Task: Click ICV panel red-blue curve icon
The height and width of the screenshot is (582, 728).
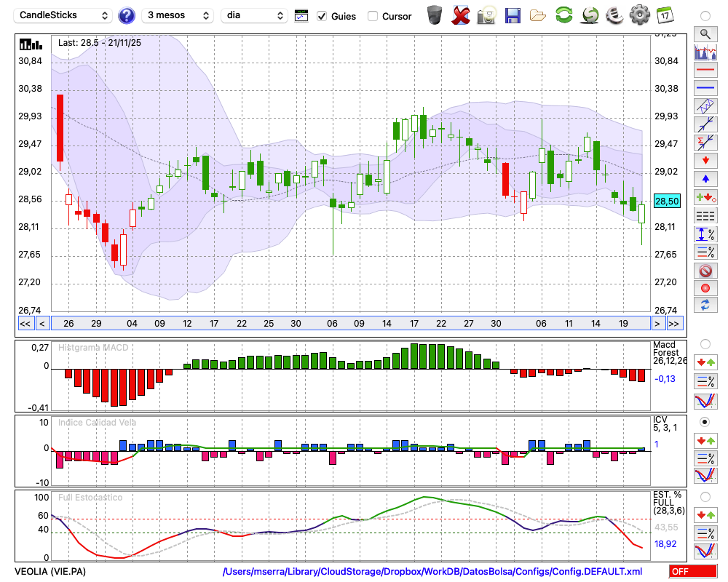Action: pos(705,476)
